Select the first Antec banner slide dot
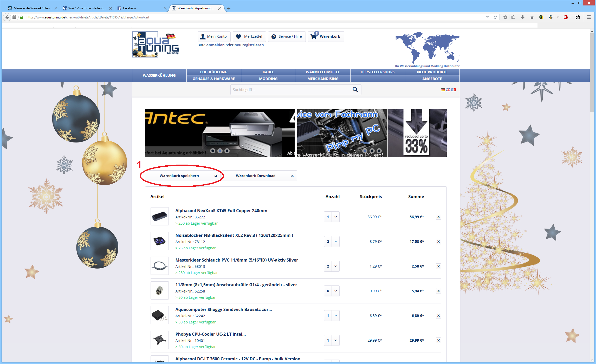596x364 pixels. (213, 151)
